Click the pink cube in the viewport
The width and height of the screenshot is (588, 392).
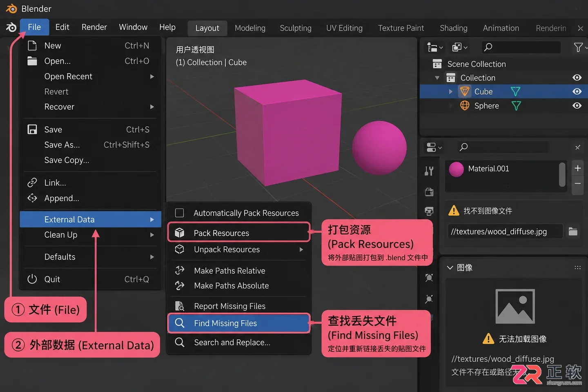pyautogui.click(x=288, y=133)
